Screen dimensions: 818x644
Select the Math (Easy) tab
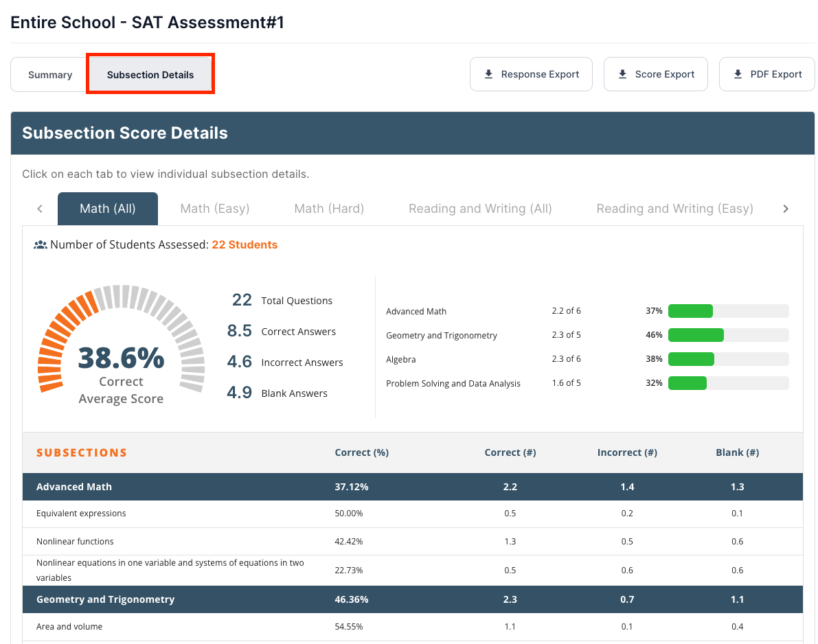(215, 209)
